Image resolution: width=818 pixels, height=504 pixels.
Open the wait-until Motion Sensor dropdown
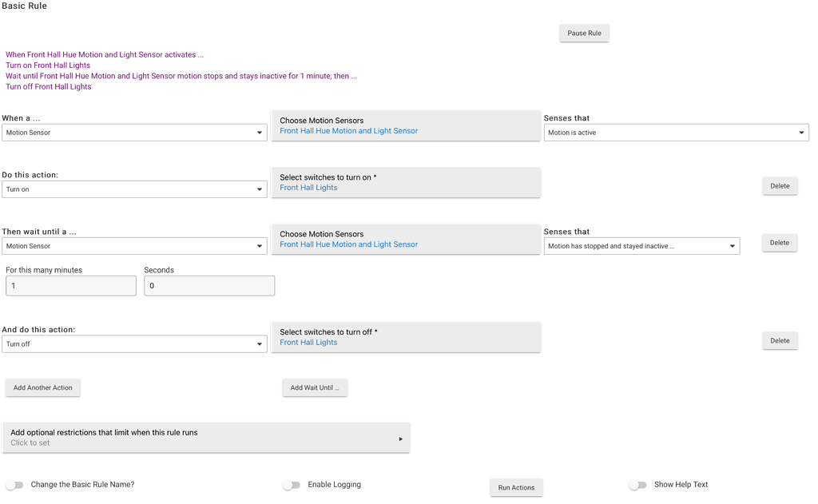click(x=134, y=245)
